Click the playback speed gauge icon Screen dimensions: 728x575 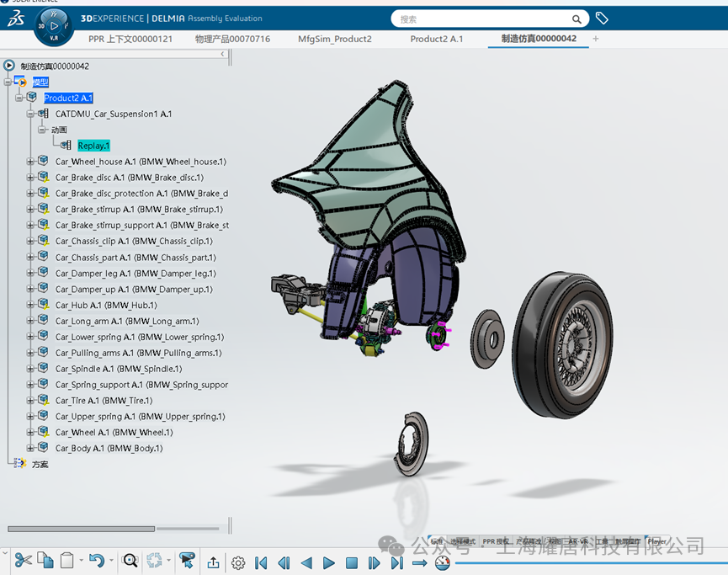tap(443, 563)
